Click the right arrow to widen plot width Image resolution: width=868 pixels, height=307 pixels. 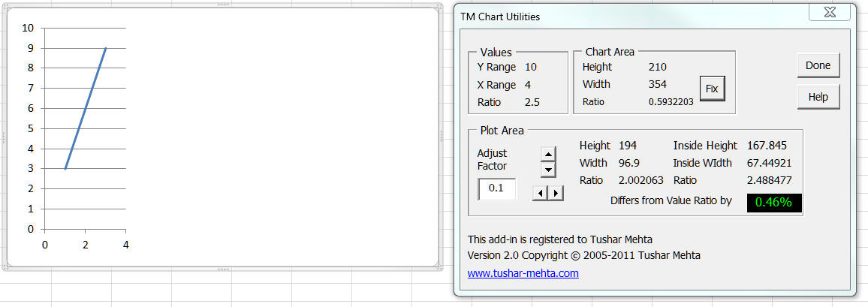pyautogui.click(x=556, y=193)
